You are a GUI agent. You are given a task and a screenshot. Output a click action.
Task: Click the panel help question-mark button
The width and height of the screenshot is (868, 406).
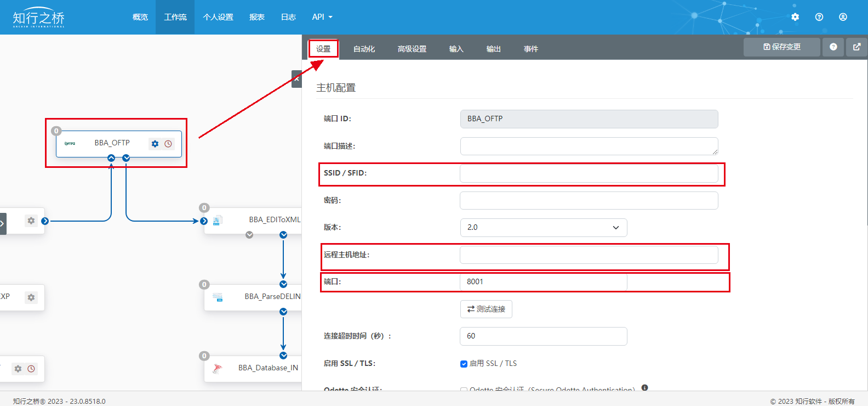[x=833, y=47]
